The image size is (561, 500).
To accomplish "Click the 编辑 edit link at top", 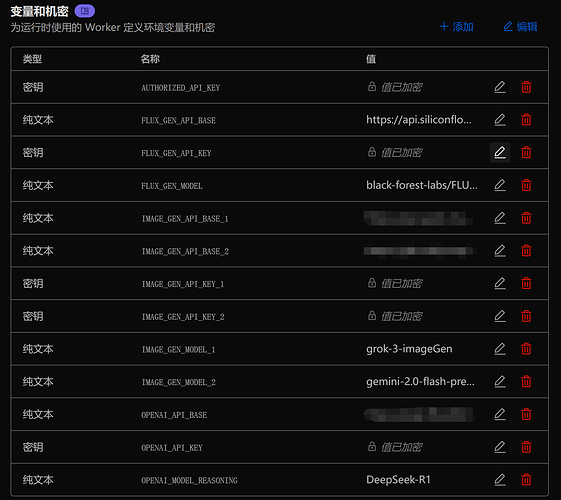I will (520, 26).
